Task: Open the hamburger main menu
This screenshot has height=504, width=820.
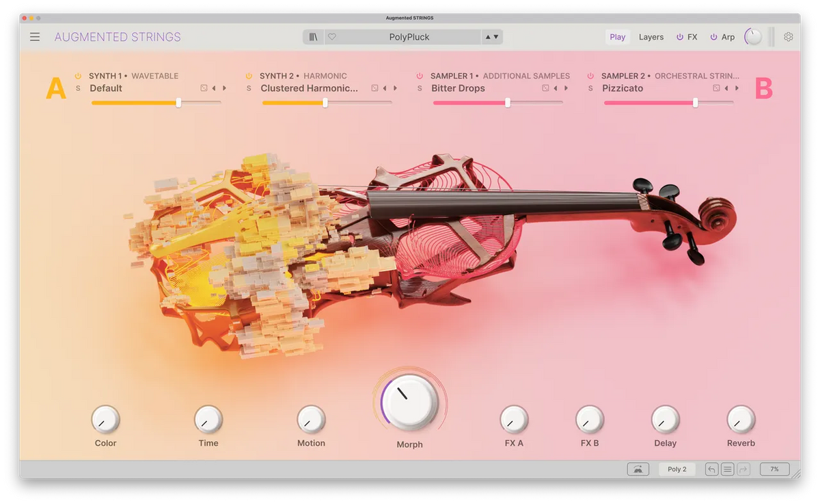Action: 35,37
